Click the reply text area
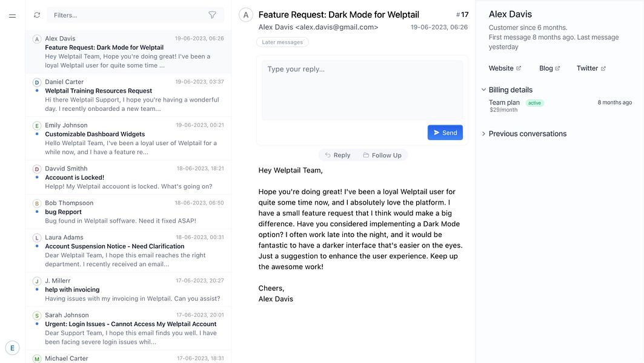Viewport: 644px width, 363px height. (362, 91)
